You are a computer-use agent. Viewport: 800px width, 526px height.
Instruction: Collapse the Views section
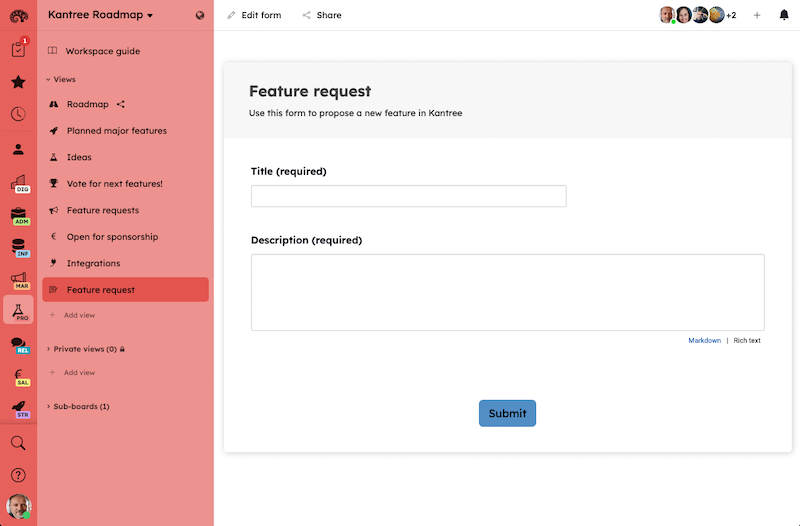61,79
